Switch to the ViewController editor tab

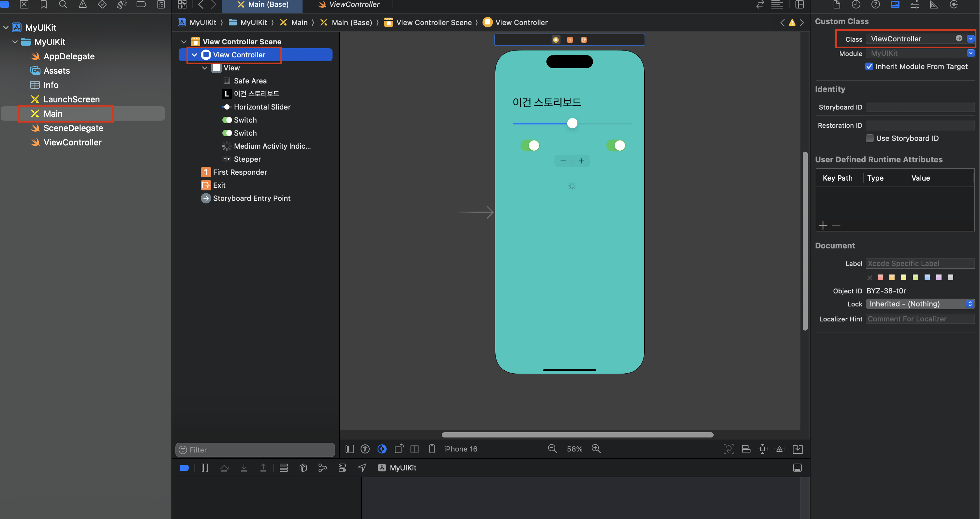click(349, 5)
